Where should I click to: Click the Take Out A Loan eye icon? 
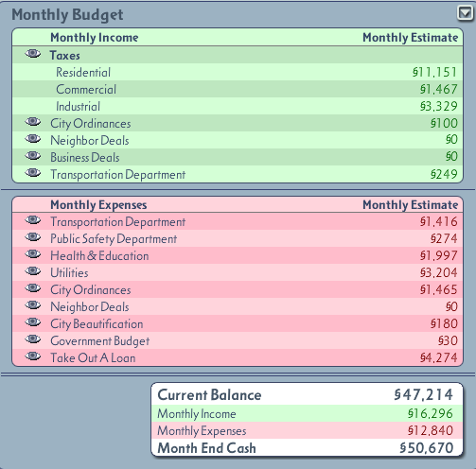point(33,356)
